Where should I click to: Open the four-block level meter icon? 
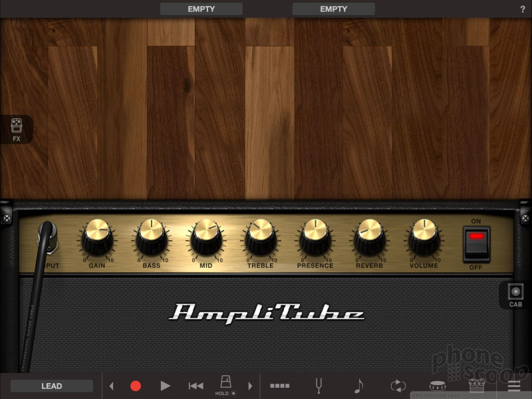tap(279, 386)
